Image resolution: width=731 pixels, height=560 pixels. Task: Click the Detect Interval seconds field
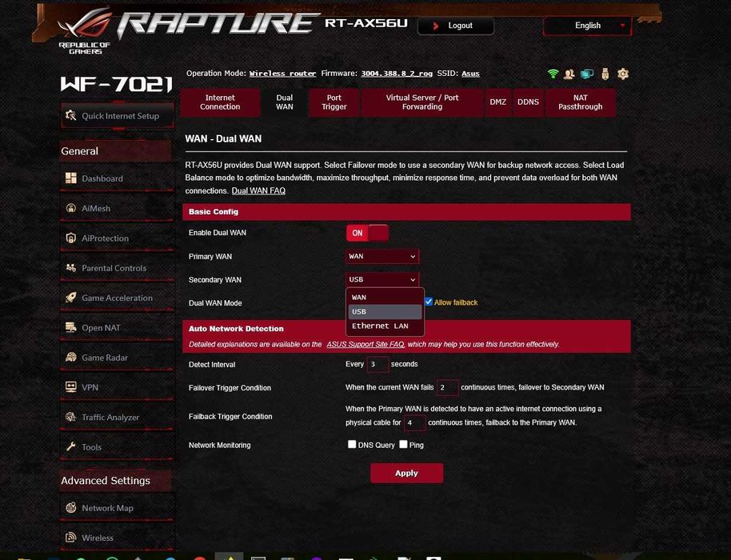[x=377, y=364]
